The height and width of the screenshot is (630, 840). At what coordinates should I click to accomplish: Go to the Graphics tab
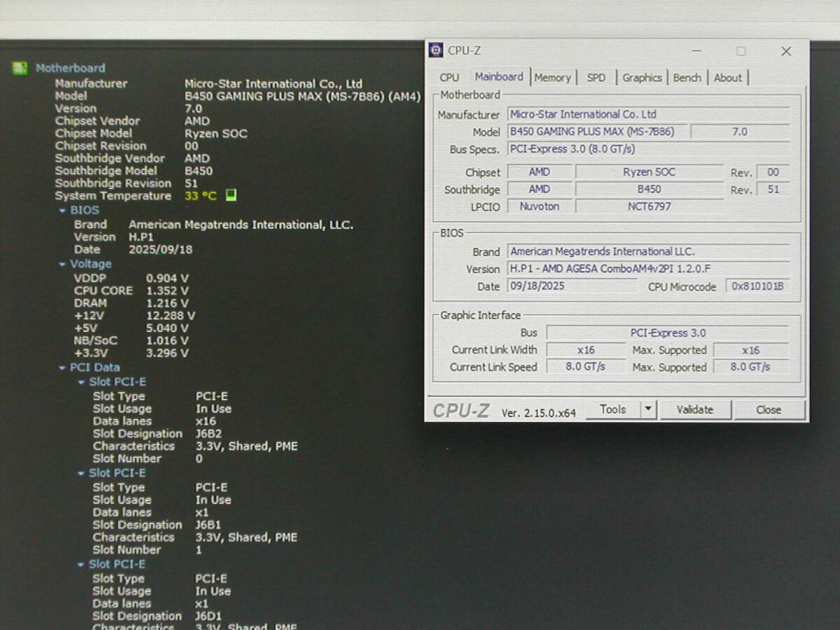point(642,78)
